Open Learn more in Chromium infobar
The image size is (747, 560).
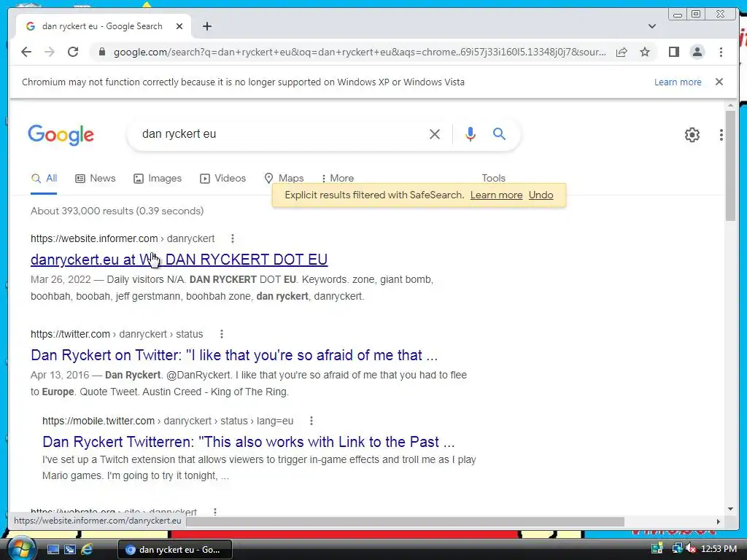[678, 82]
